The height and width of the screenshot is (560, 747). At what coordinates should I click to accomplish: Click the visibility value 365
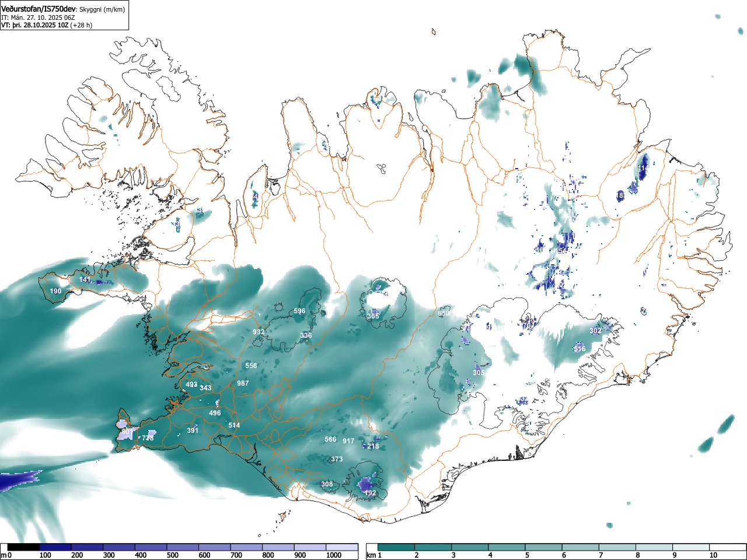pyautogui.click(x=373, y=316)
